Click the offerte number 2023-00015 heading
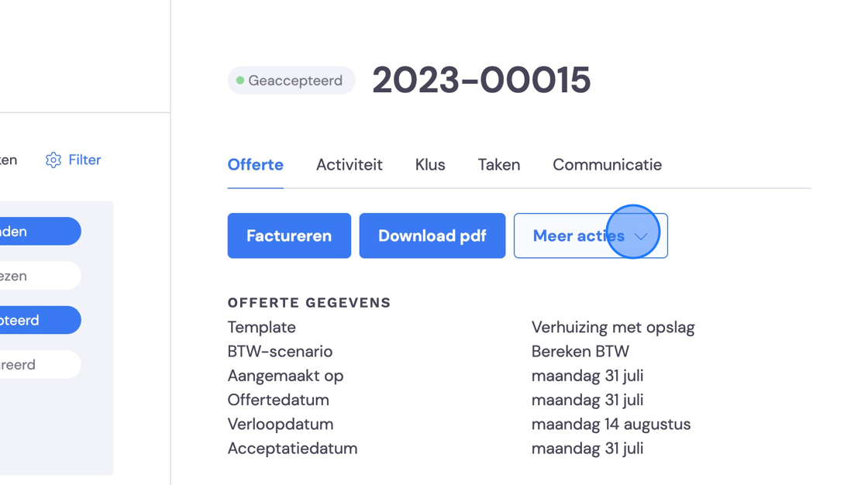This screenshot has height=485, width=868. point(481,81)
